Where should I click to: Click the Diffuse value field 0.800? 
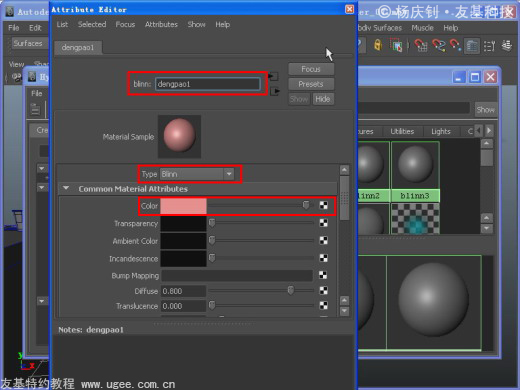[x=183, y=291]
